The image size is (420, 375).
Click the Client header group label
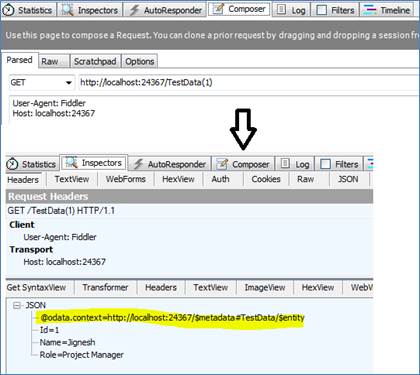point(22,225)
